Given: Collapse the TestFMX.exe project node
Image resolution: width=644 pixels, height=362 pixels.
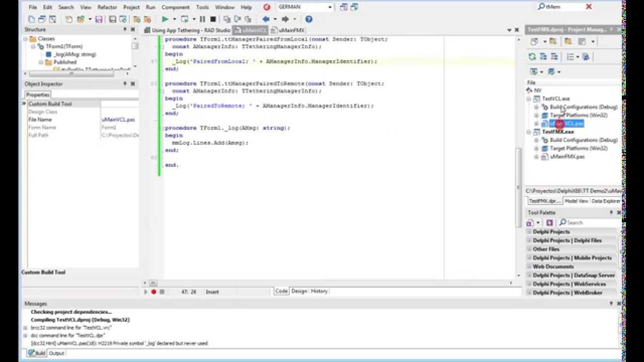Looking at the screenshot, I should 529,132.
